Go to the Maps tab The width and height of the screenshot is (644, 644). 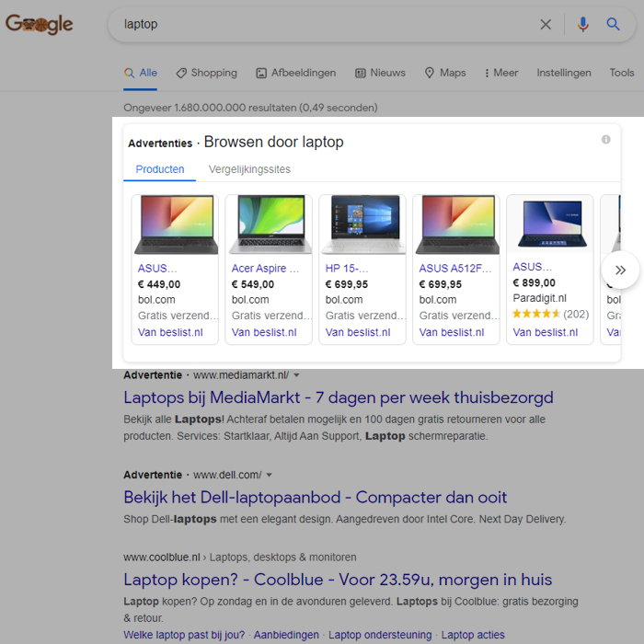(445, 73)
